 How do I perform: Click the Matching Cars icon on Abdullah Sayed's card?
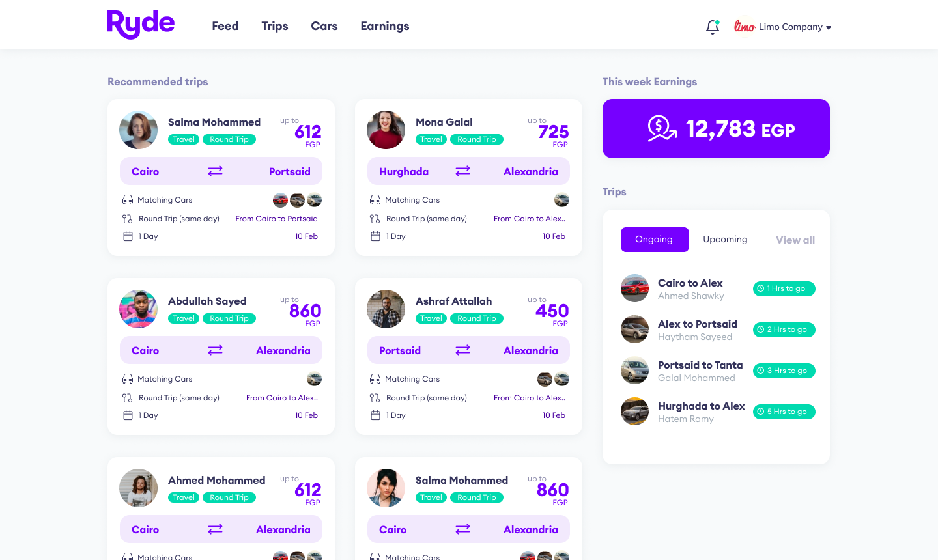(128, 378)
